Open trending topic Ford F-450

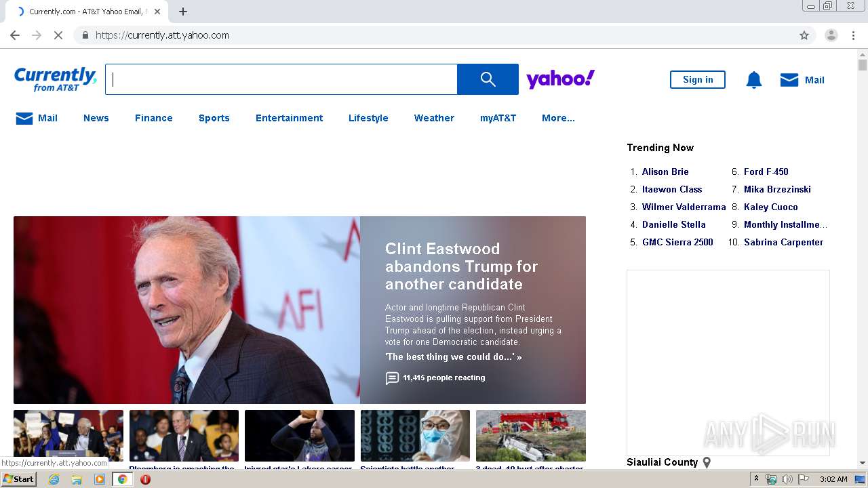point(766,171)
